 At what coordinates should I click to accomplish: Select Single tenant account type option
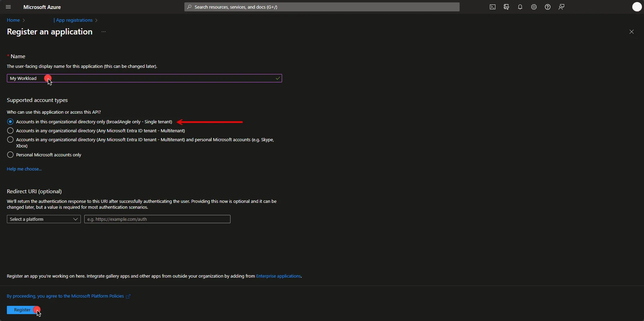coord(10,122)
